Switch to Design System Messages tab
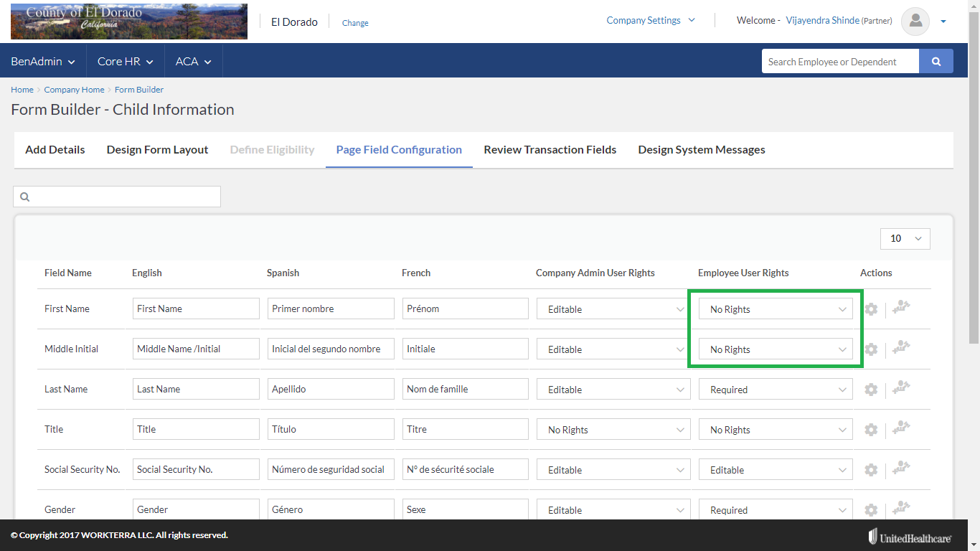Screen dimensions: 980x551 pyautogui.click(x=702, y=149)
